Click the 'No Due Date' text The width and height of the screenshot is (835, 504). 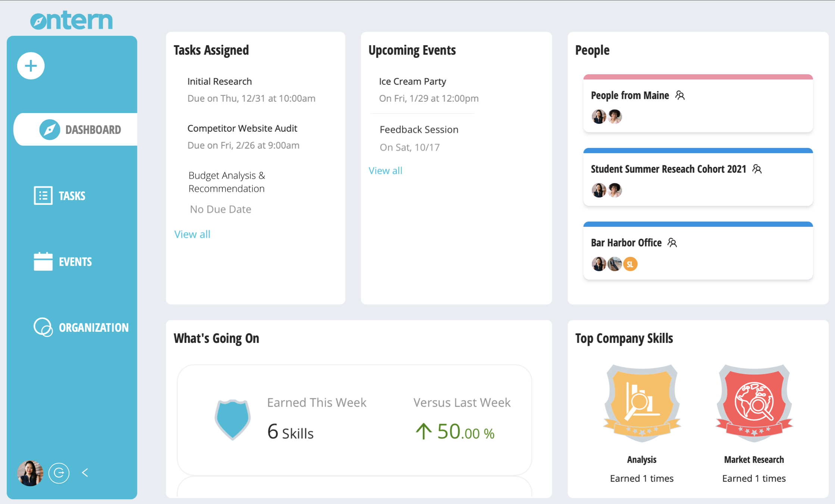click(221, 209)
